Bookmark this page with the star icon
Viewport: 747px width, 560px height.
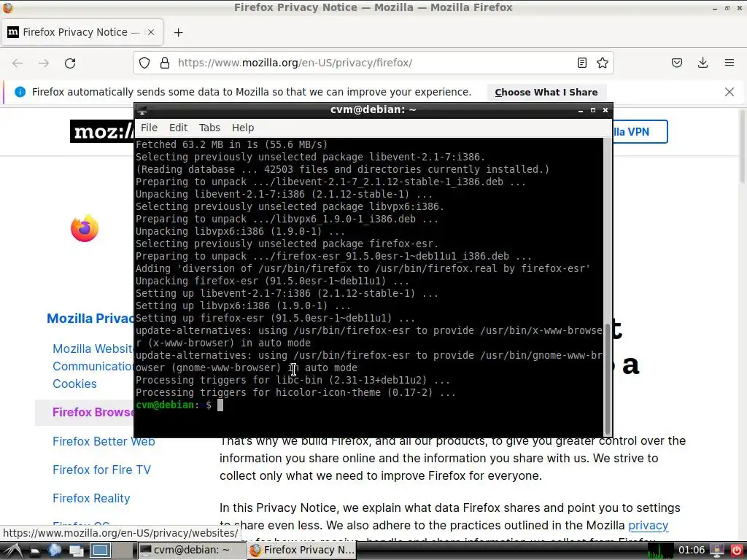tap(602, 63)
